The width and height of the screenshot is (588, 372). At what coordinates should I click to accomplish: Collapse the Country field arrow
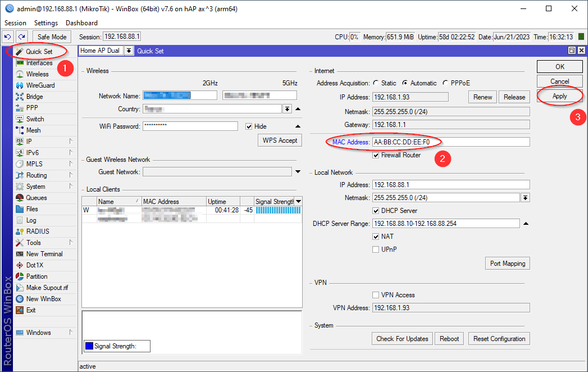(298, 109)
